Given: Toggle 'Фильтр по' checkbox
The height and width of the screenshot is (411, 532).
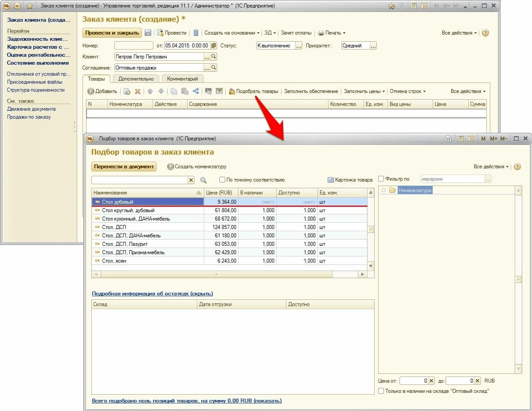Looking at the screenshot, I should 381,179.
